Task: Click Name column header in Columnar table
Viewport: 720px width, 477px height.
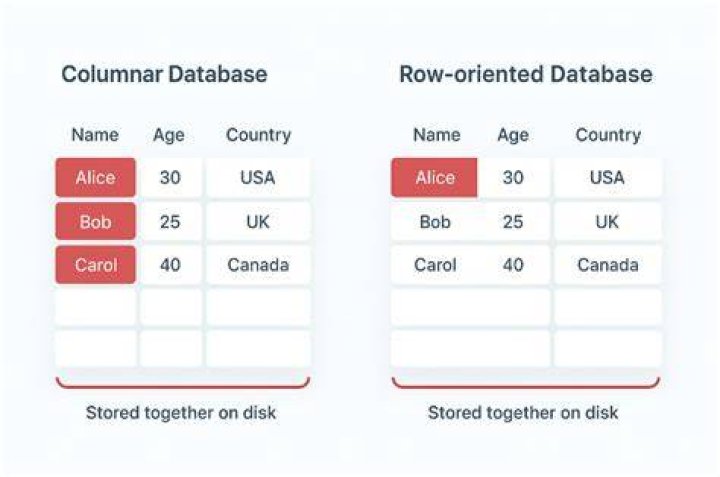Action: [x=95, y=135]
